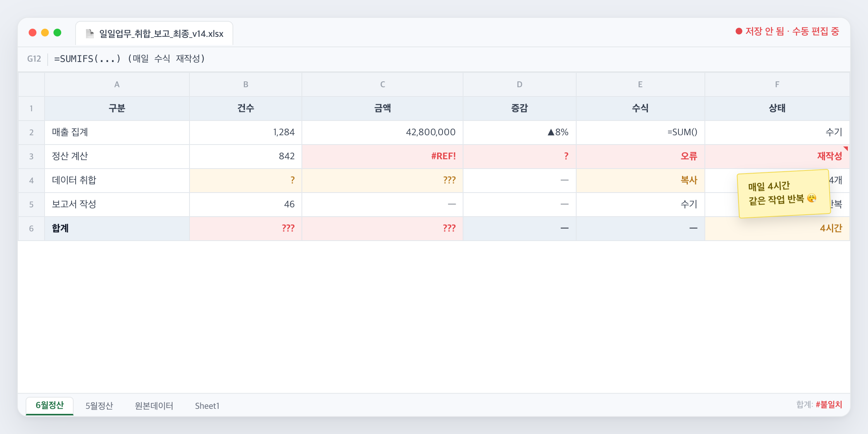868x434 pixels.
Task: Select the red ??? in 합계 건수 column
Action: (246, 229)
